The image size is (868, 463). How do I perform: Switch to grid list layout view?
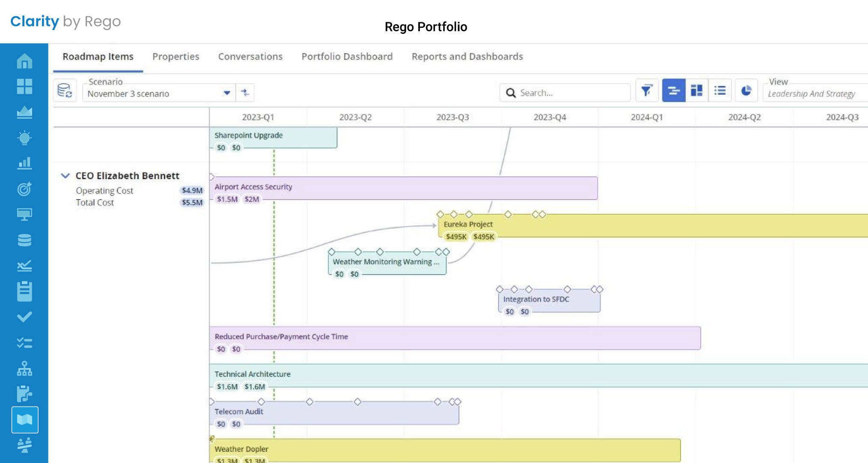tap(720, 90)
